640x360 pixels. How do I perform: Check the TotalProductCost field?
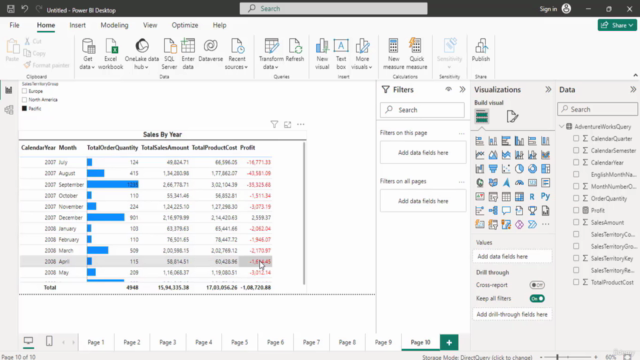click(x=576, y=282)
